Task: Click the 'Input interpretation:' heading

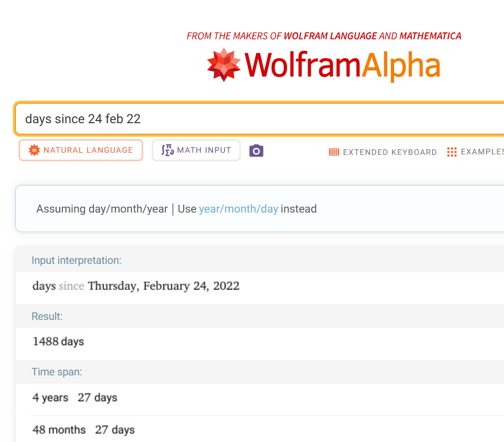Action: click(77, 260)
